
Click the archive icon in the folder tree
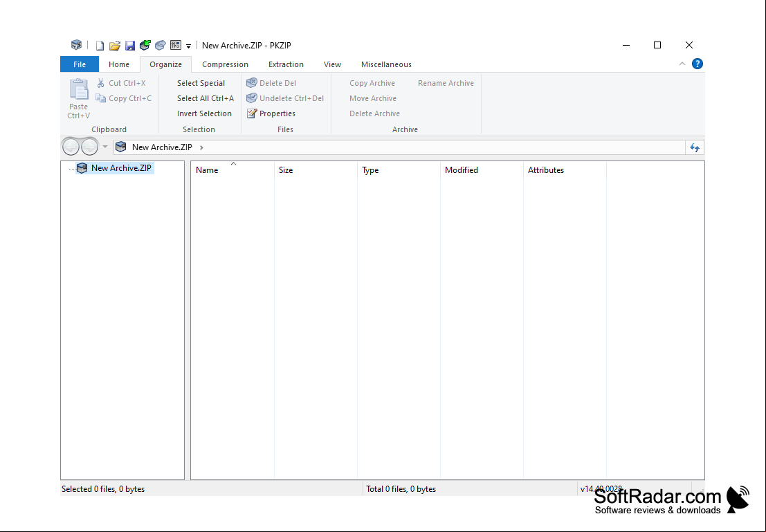(82, 168)
